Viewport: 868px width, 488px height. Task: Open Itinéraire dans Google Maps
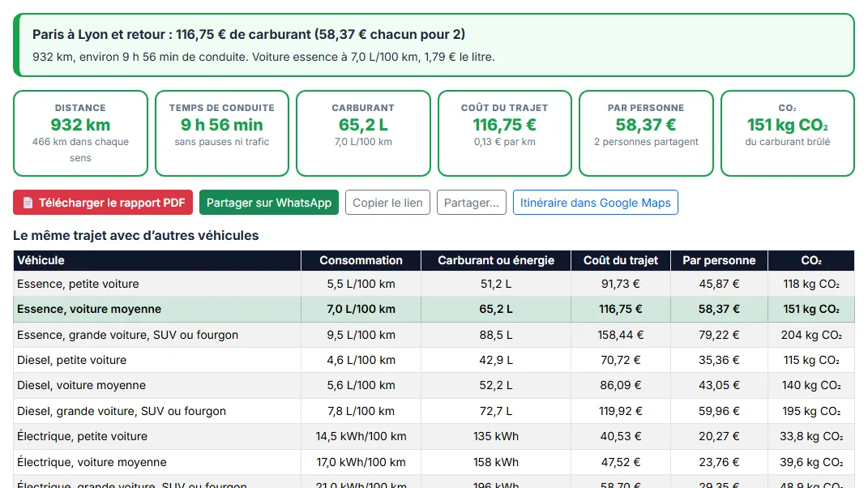pyautogui.click(x=595, y=203)
